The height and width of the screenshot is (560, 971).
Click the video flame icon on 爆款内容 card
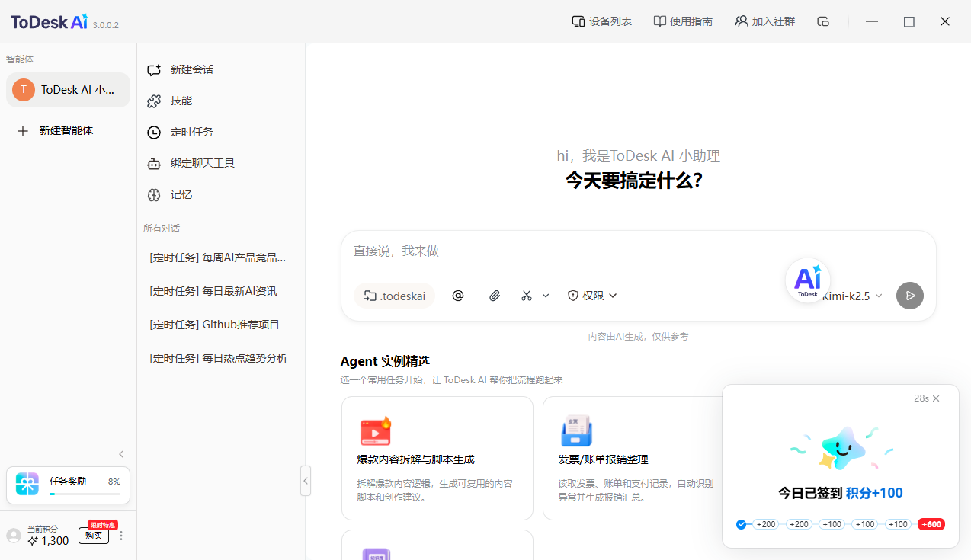pyautogui.click(x=376, y=431)
